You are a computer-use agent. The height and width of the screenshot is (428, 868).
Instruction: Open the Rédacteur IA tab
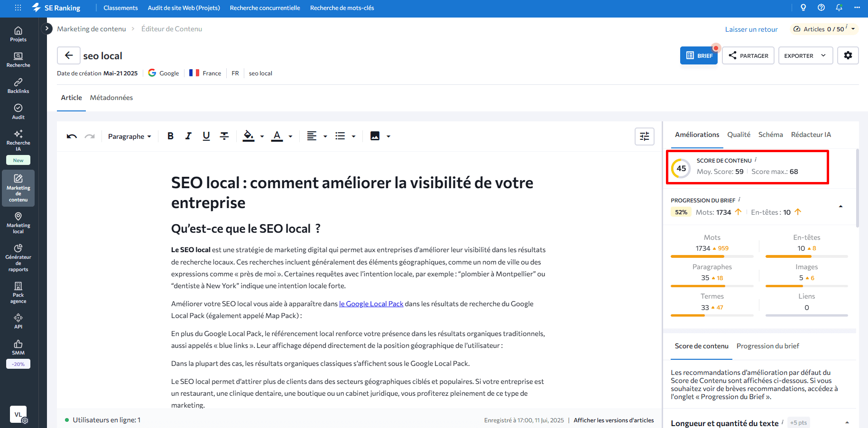pos(811,135)
